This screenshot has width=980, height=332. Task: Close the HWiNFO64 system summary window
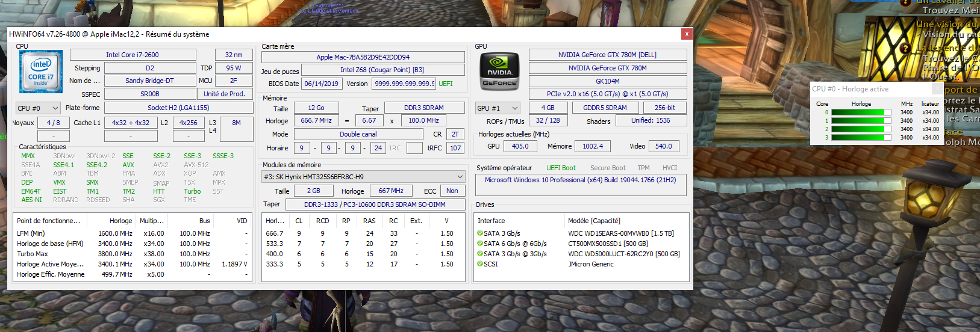687,34
